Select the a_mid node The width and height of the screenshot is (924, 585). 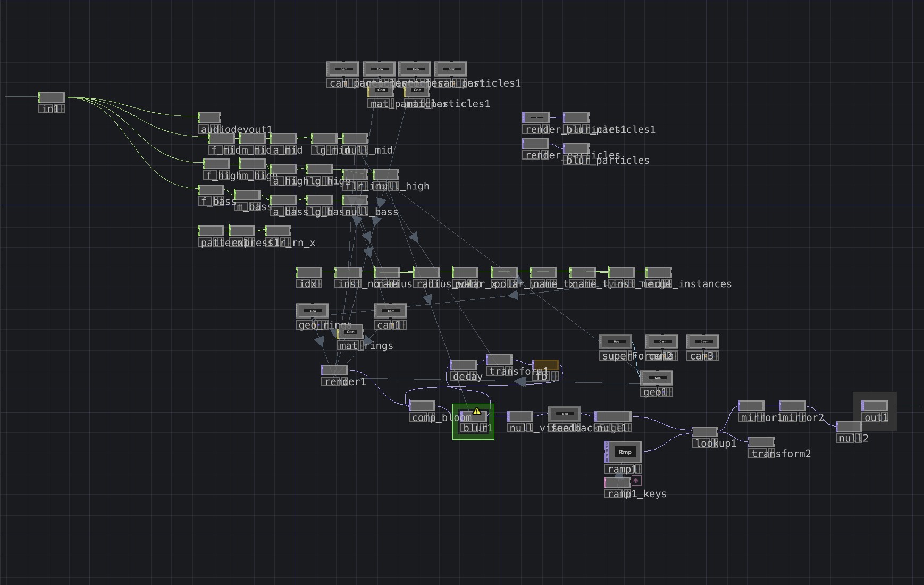283,138
